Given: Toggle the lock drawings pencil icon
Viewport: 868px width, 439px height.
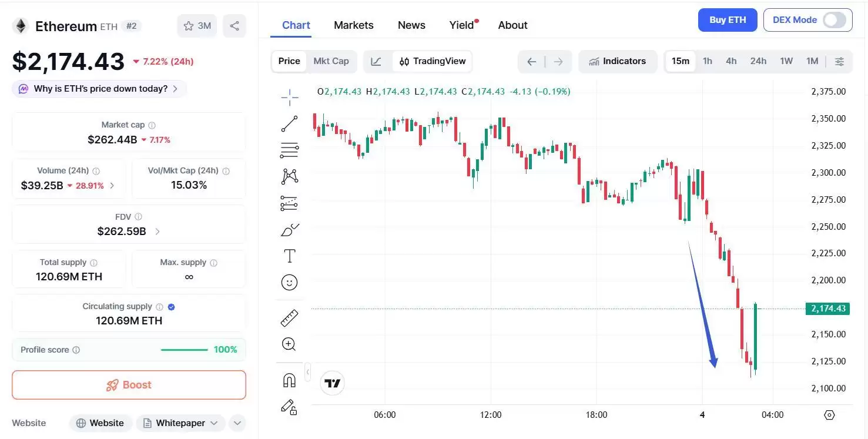Looking at the screenshot, I should click(x=289, y=407).
